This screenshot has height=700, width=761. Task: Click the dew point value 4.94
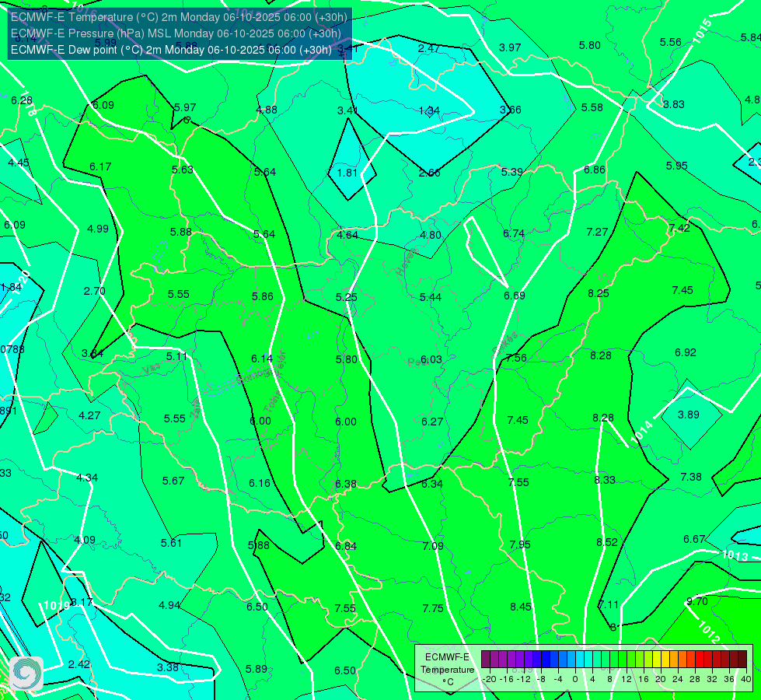click(170, 605)
